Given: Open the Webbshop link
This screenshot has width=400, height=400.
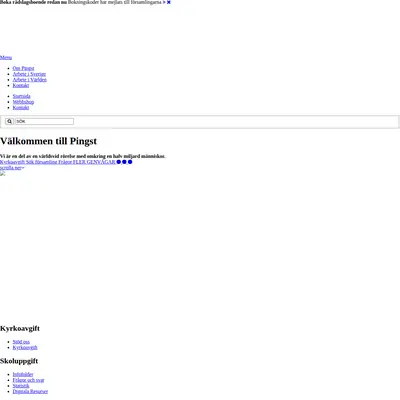Looking at the screenshot, I should point(23,102).
